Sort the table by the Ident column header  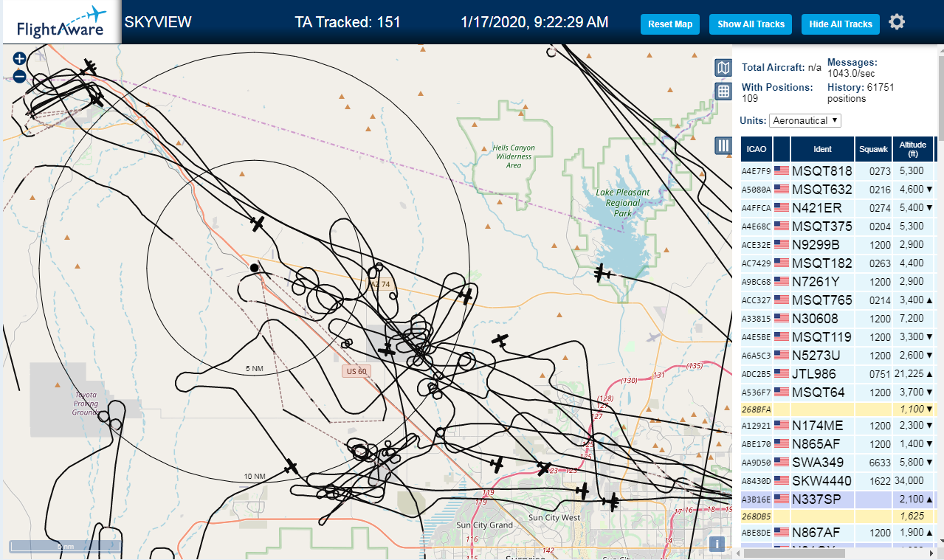click(x=822, y=149)
